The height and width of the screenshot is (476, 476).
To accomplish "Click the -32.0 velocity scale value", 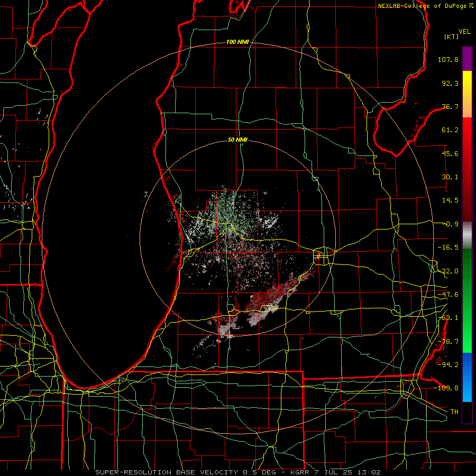I will (448, 271).
